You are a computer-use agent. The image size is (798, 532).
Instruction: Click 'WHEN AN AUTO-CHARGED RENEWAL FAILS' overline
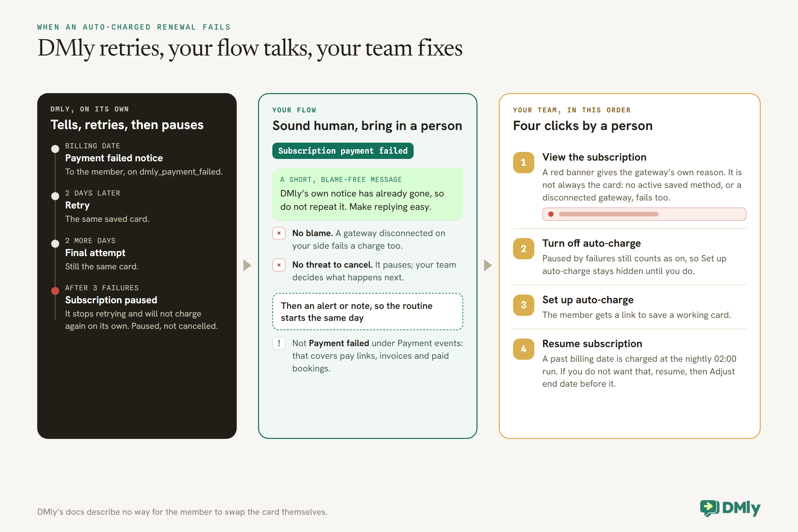click(x=134, y=27)
